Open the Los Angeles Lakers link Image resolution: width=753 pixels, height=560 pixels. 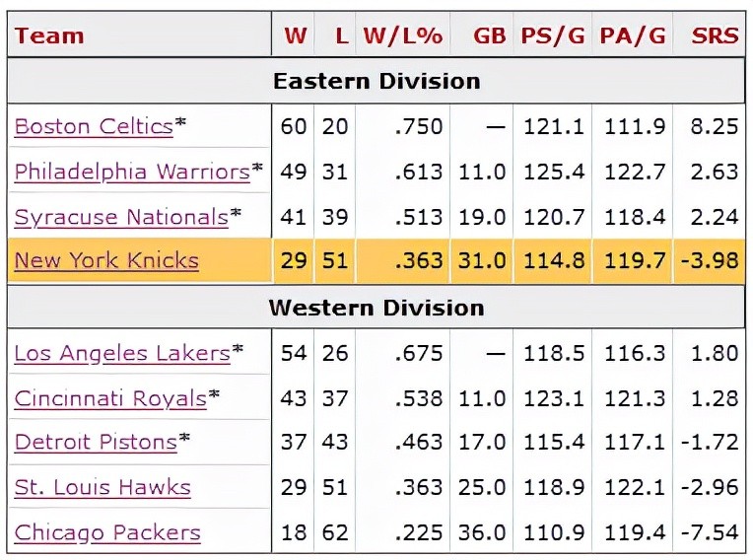[x=122, y=353]
